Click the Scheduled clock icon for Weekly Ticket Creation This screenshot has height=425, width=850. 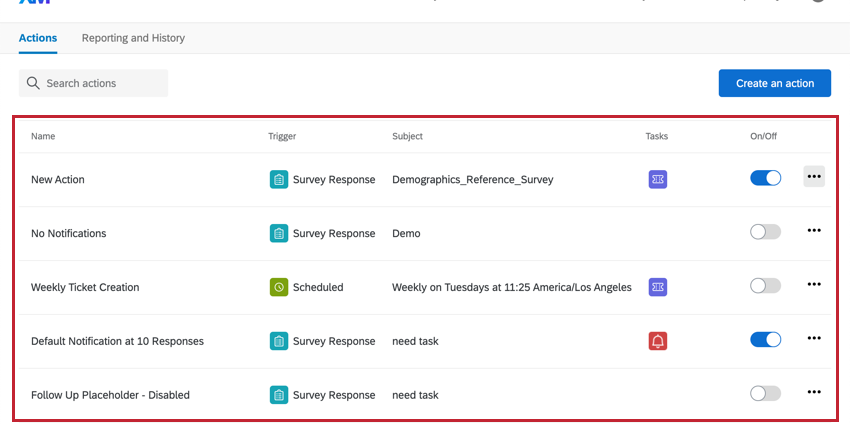pyautogui.click(x=279, y=287)
